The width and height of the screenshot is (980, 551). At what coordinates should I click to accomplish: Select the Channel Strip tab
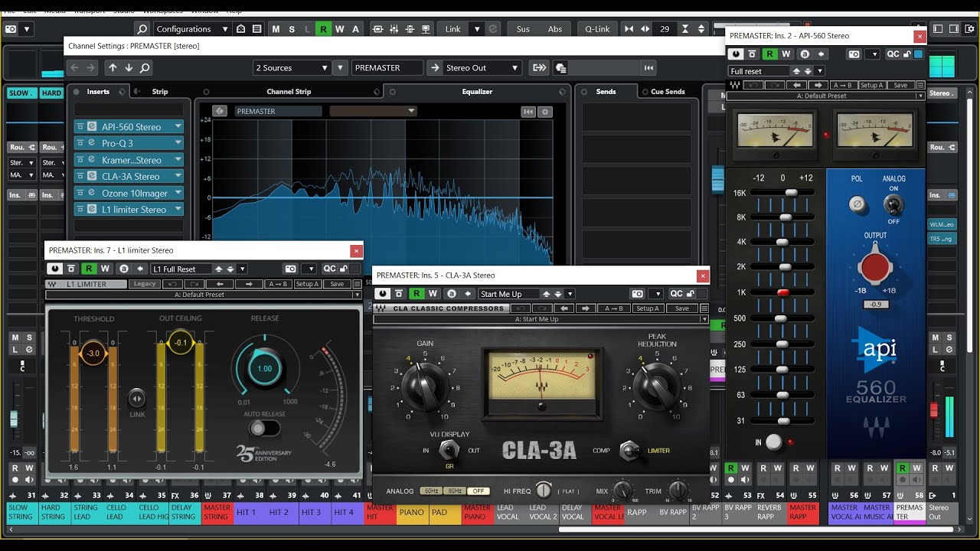tap(289, 91)
